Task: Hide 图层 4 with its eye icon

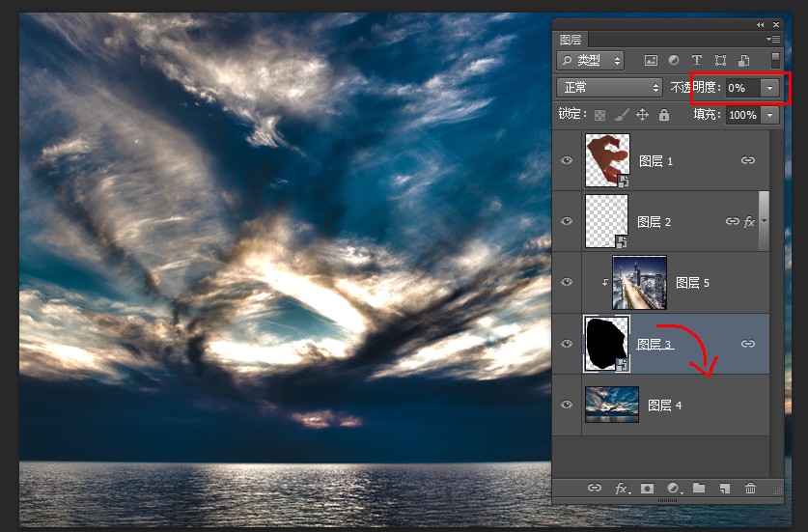Action: 567,405
